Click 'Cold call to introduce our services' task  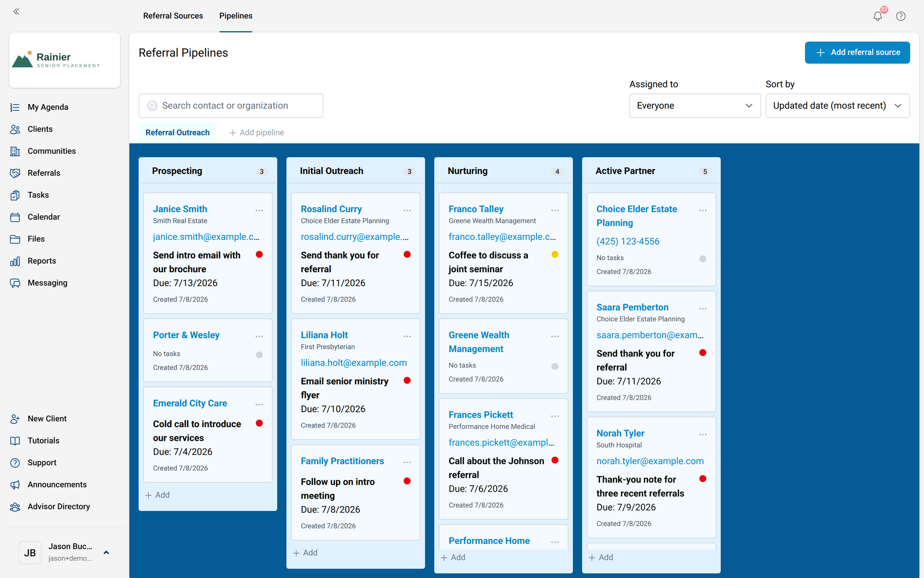pyautogui.click(x=197, y=431)
